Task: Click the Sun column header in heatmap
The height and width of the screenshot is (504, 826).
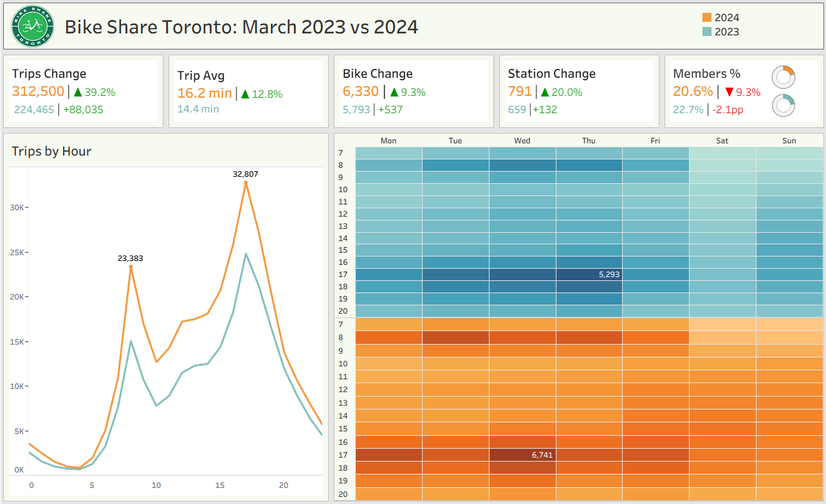Action: [x=789, y=141]
